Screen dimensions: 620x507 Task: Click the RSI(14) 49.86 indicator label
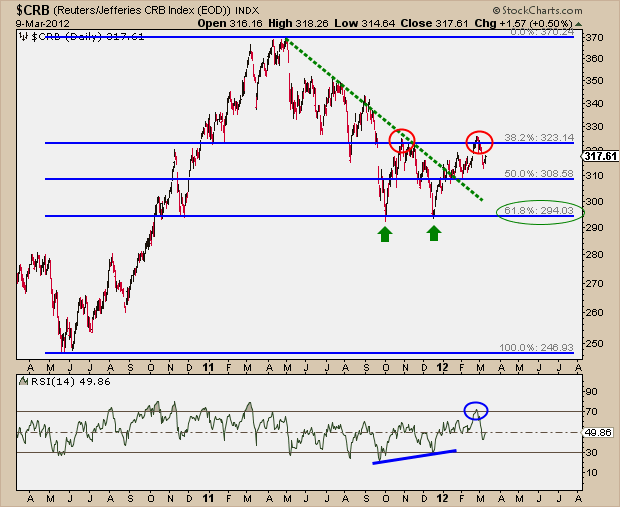tap(71, 382)
